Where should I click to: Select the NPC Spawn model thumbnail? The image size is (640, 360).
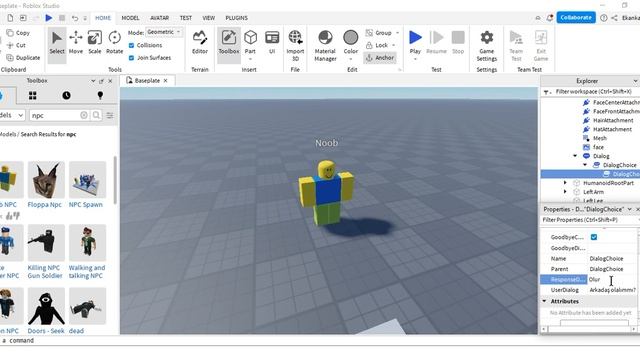(x=87, y=180)
